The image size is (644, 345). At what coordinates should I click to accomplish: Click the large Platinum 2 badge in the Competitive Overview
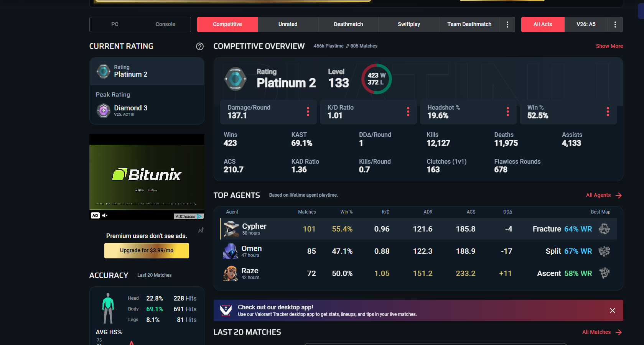point(235,79)
